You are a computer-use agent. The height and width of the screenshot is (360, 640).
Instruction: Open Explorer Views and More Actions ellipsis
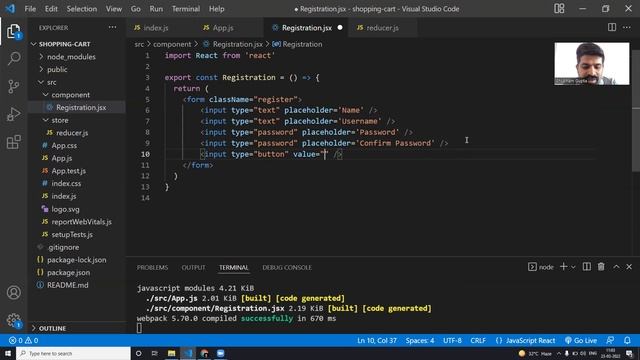pos(112,27)
